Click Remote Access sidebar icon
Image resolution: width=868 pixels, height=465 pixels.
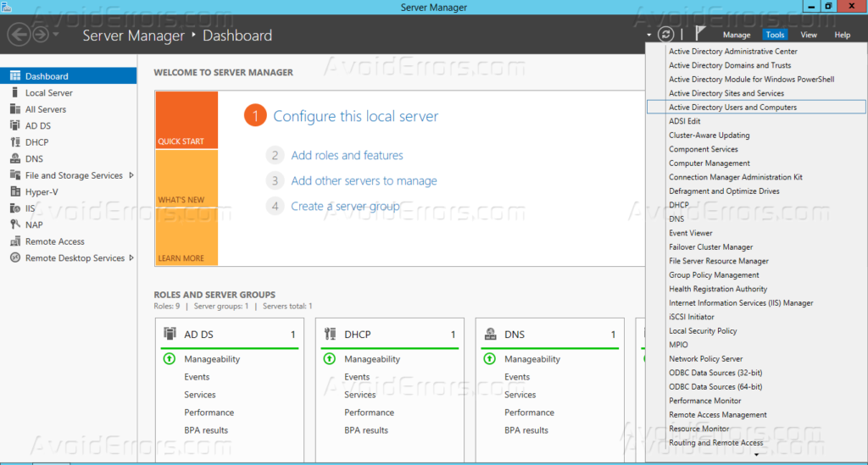(15, 241)
